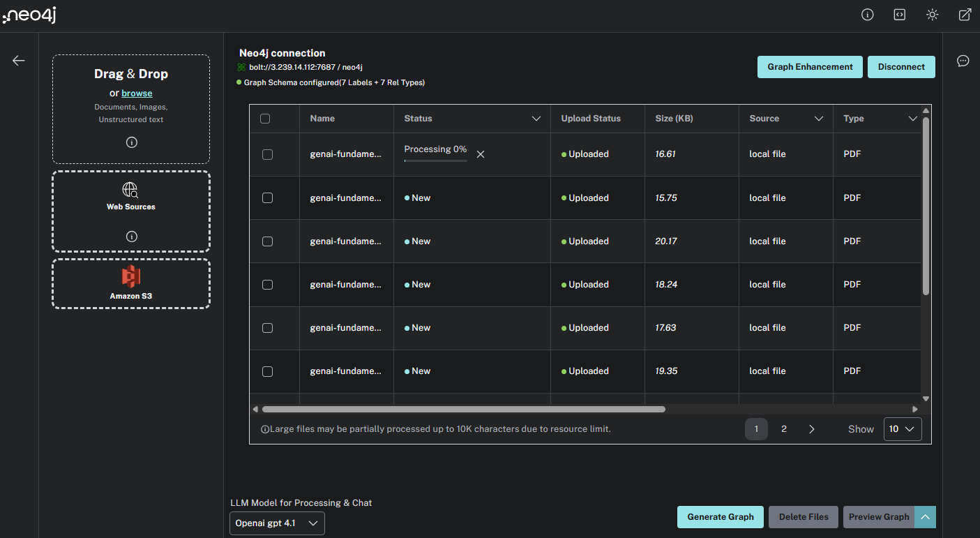Image resolution: width=980 pixels, height=538 pixels.
Task: Toggle the light/dark theme sun icon
Action: pyautogui.click(x=932, y=15)
